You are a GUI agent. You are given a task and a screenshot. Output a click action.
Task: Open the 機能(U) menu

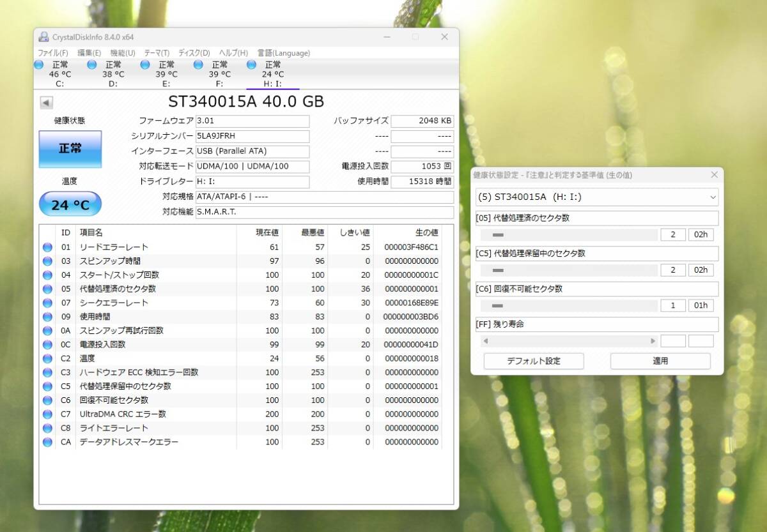click(x=123, y=53)
